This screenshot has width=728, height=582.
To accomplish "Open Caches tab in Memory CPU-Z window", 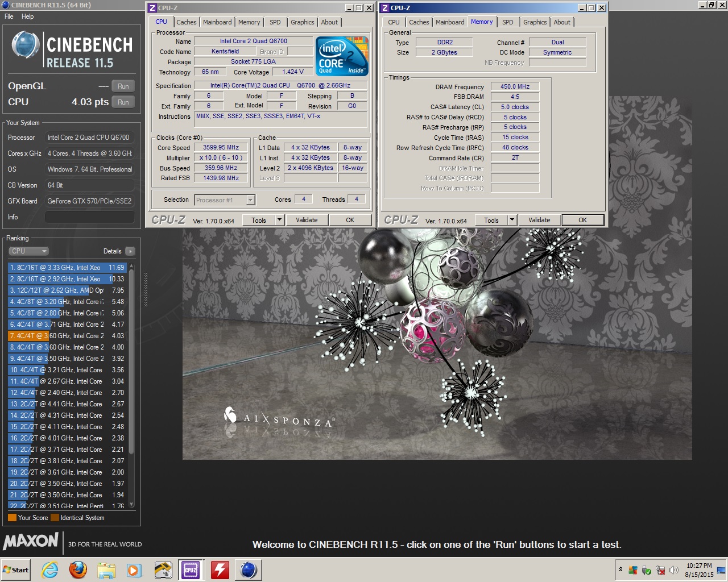I will (419, 22).
